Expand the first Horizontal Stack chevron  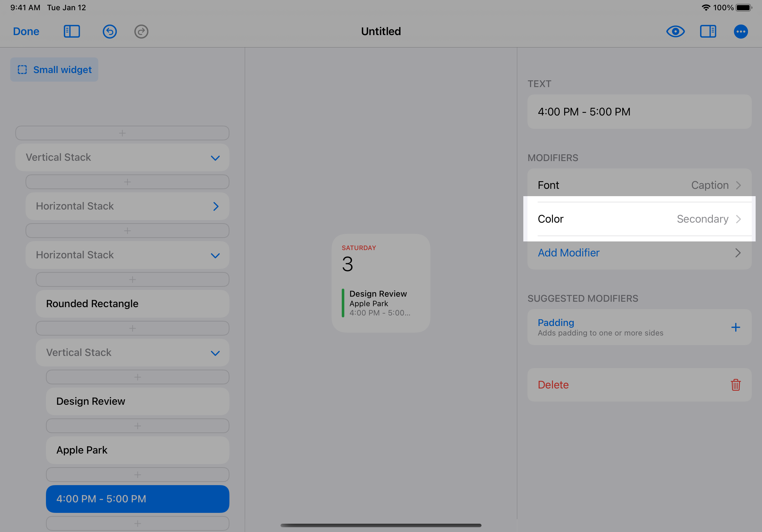pyautogui.click(x=216, y=206)
